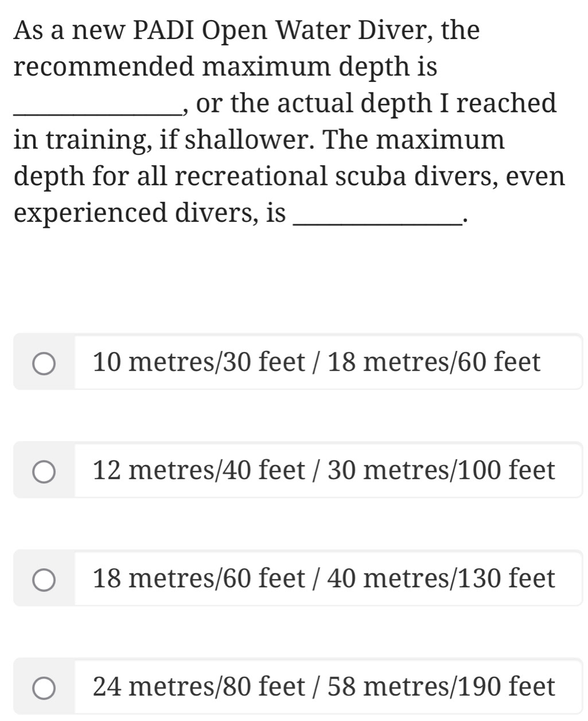Click the second answer option card
Screen dimensions: 588x721
(297, 470)
